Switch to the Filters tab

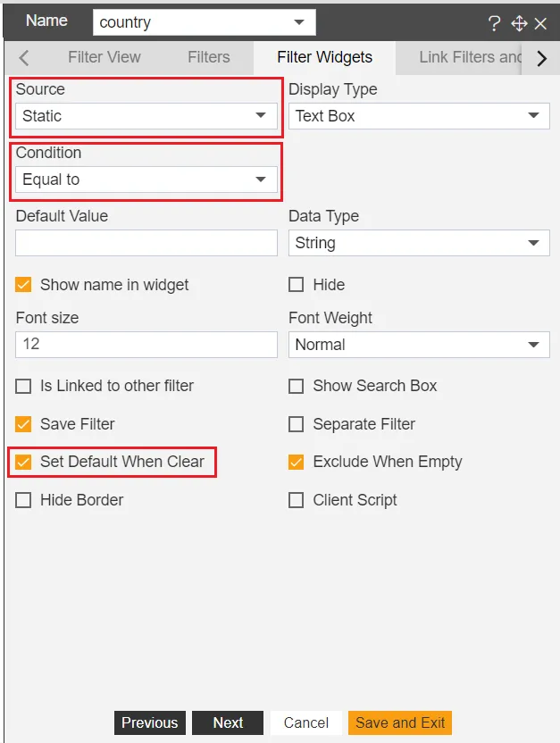pyautogui.click(x=208, y=57)
